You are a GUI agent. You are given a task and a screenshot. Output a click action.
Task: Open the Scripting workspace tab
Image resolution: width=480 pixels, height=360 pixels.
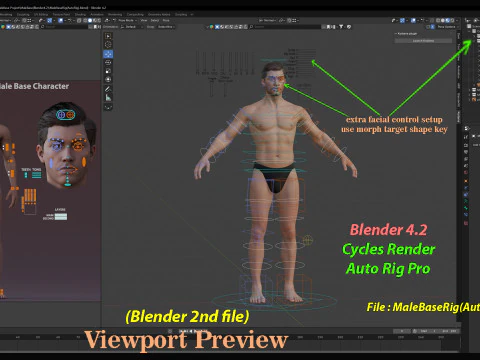pos(181,14)
